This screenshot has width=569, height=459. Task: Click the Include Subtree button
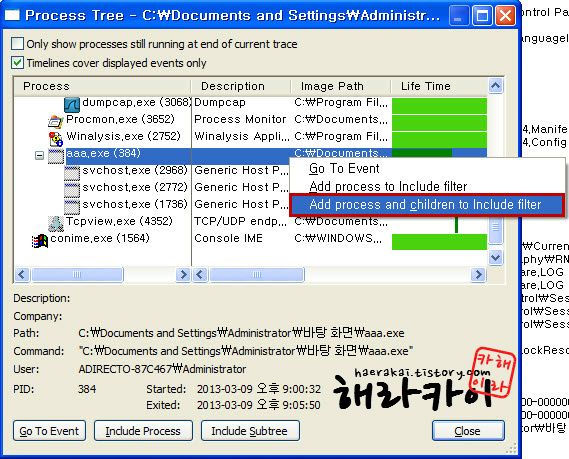[x=250, y=431]
